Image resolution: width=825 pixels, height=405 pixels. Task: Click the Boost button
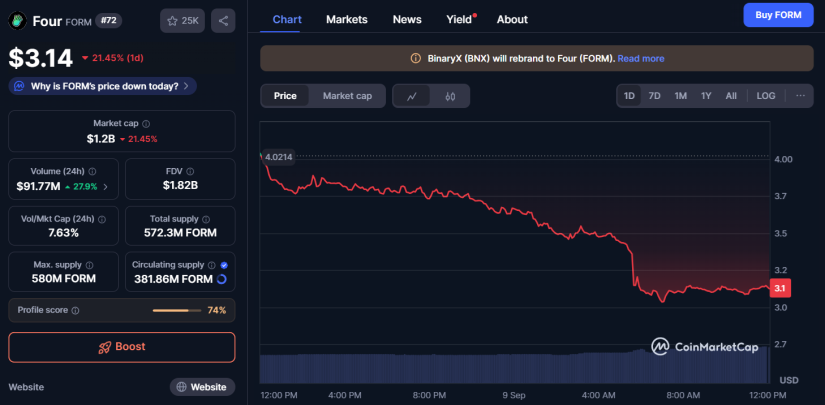pyautogui.click(x=122, y=347)
